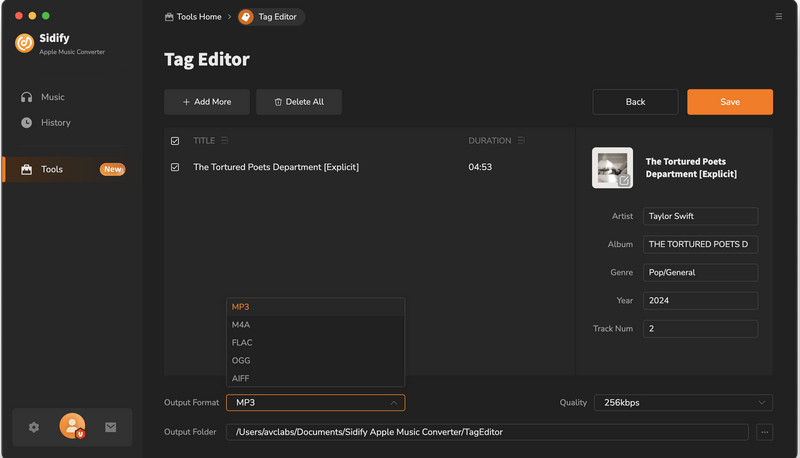Click the Sidify app logo
Screen dimensions: 800x458
point(24,43)
